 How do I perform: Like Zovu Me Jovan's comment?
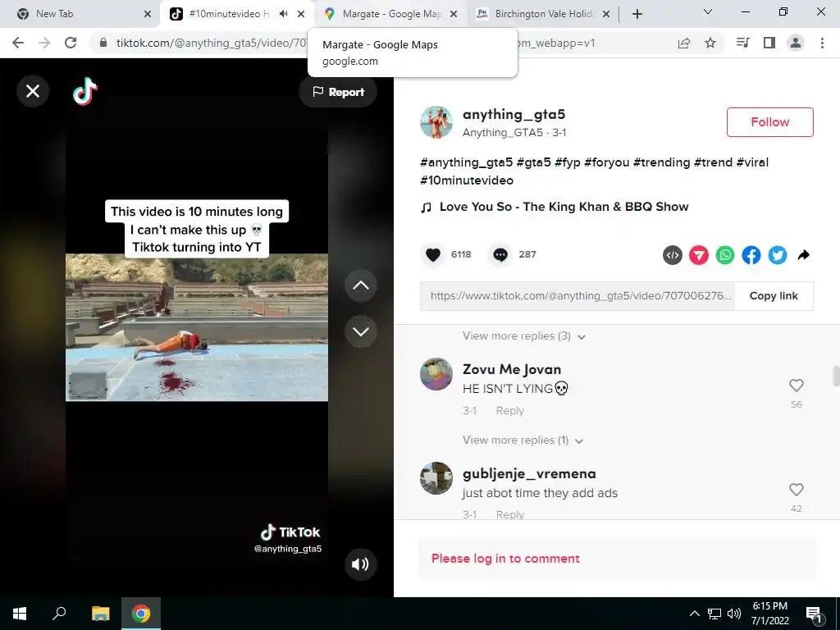click(796, 386)
